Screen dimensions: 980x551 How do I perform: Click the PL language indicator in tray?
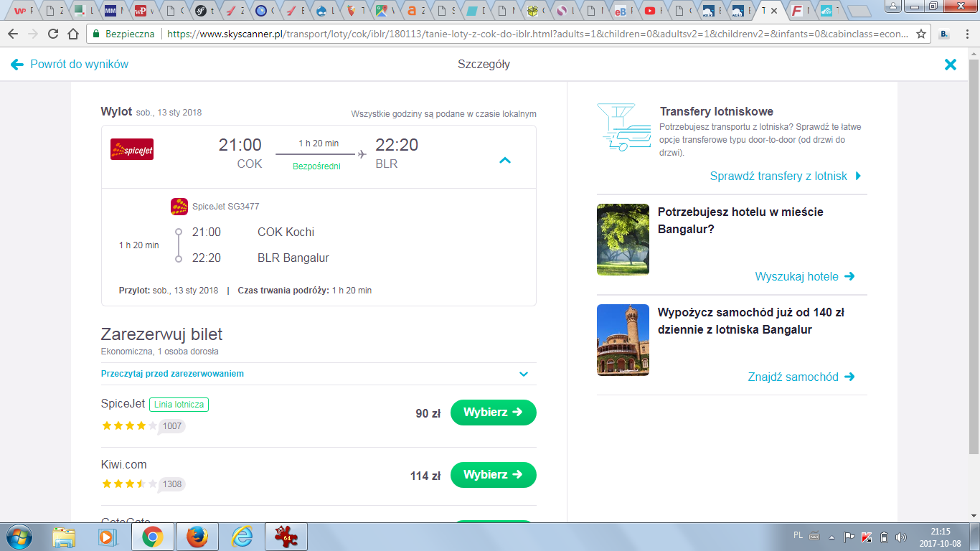(798, 535)
